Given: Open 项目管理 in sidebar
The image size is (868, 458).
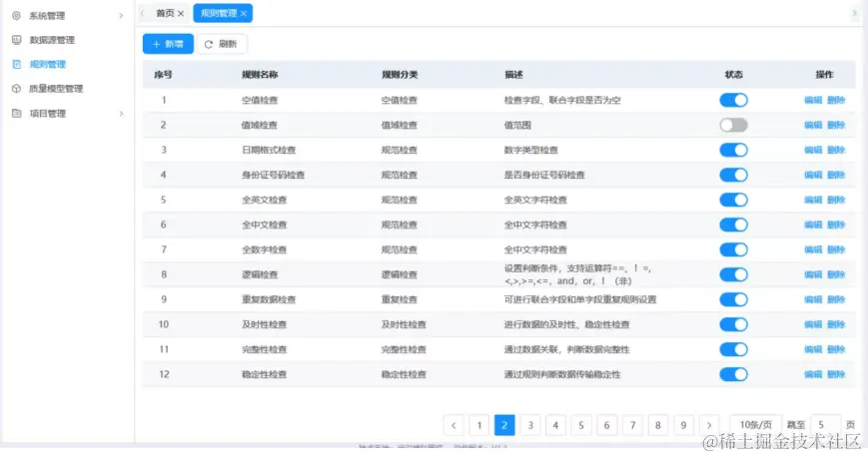Looking at the screenshot, I should point(48,114).
